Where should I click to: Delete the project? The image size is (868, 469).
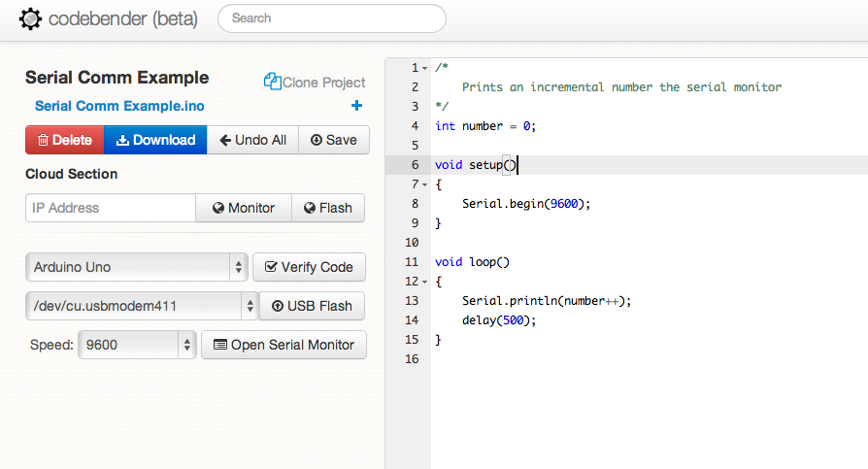pyautogui.click(x=65, y=140)
